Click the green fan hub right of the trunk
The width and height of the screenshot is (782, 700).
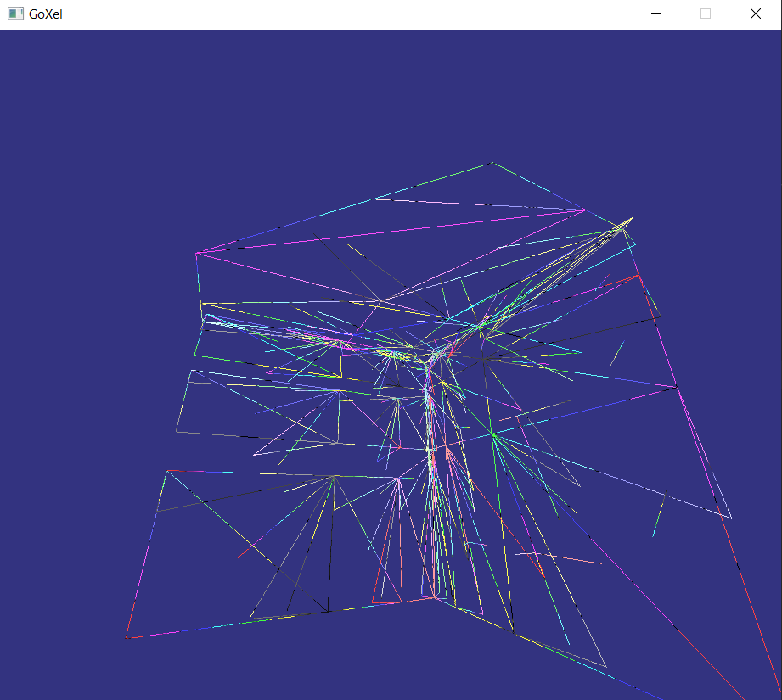[x=492, y=434]
